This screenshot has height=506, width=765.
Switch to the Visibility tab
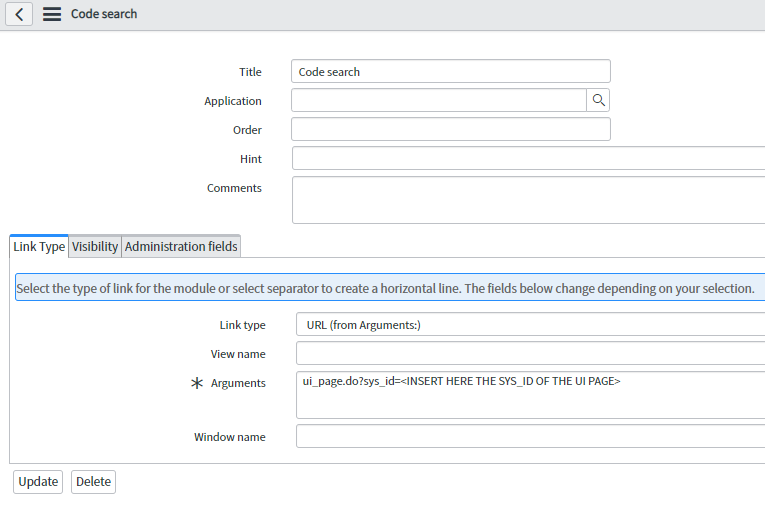(95, 246)
